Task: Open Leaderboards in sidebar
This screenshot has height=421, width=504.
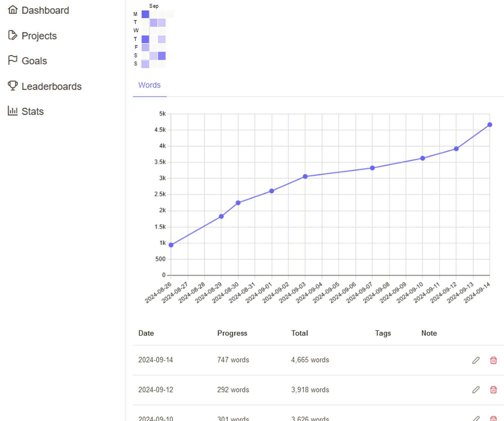Action: coord(52,86)
